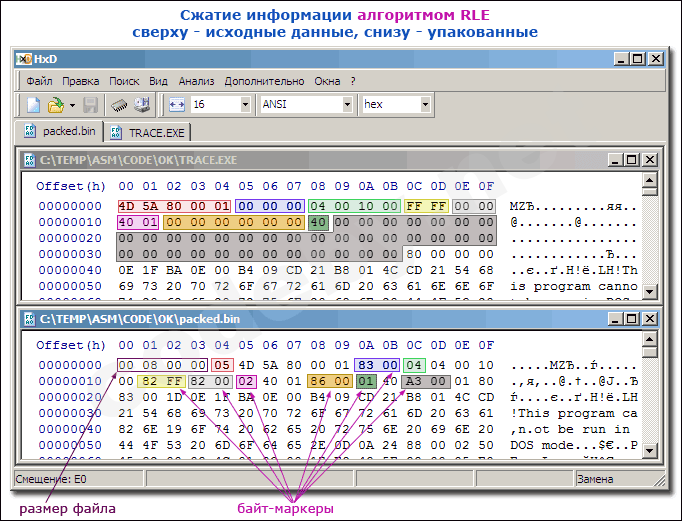
Task: Expand the open-file arrow next to folder icon
Action: click(x=72, y=105)
